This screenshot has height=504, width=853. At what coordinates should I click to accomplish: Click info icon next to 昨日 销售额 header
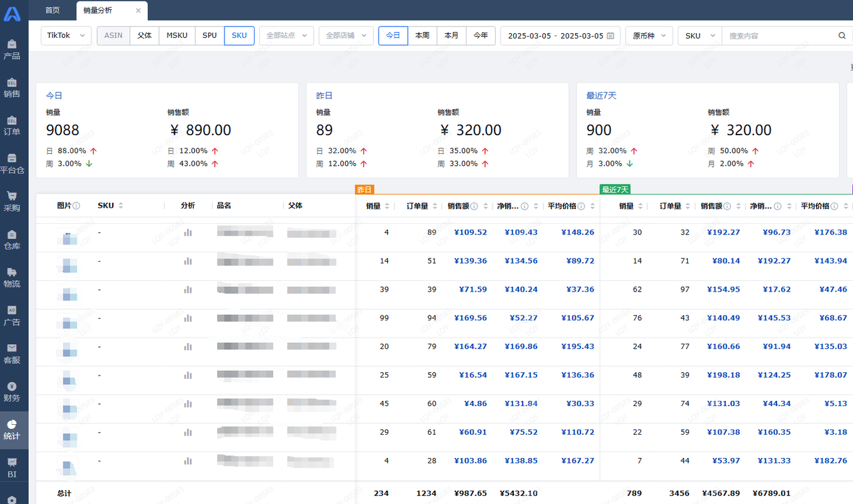[x=474, y=206]
